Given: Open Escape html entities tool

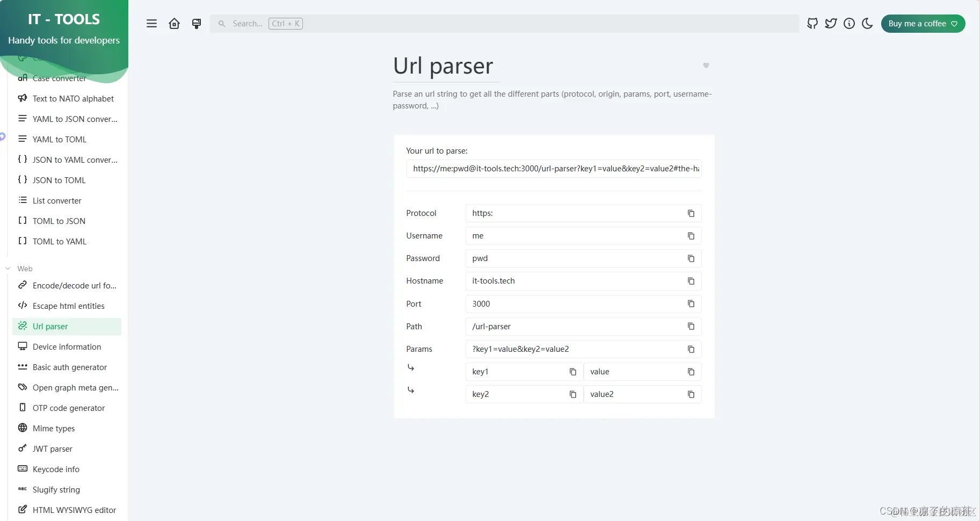Looking at the screenshot, I should (67, 306).
